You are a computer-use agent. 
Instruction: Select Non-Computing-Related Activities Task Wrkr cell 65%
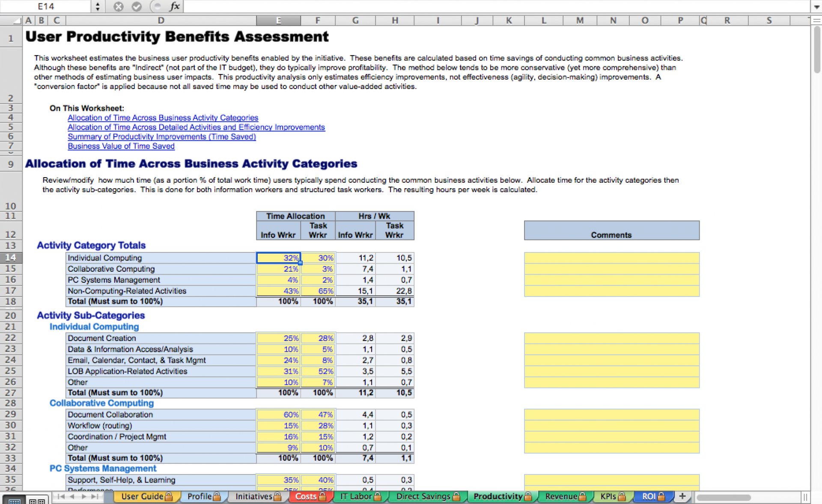coord(318,291)
